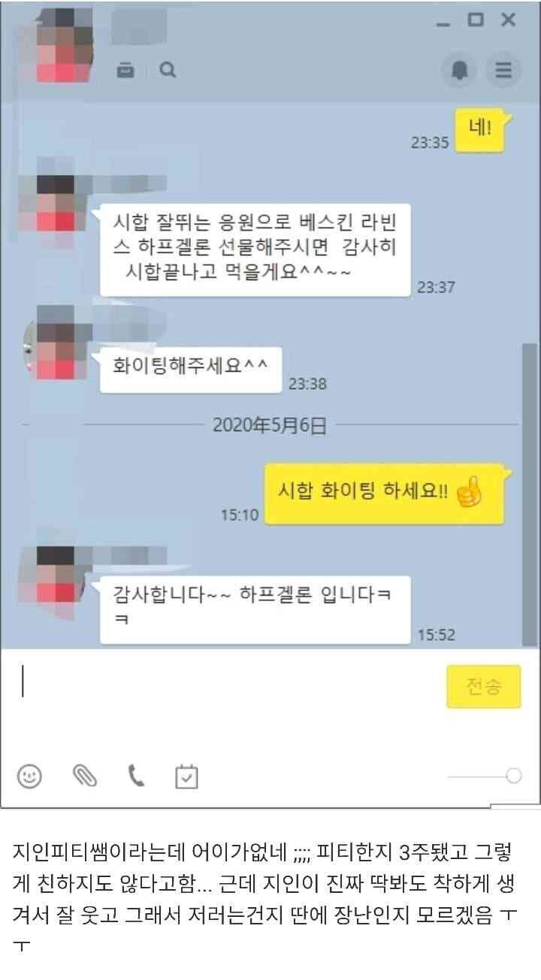
Task: Maximize the chat window
Action: tap(476, 20)
